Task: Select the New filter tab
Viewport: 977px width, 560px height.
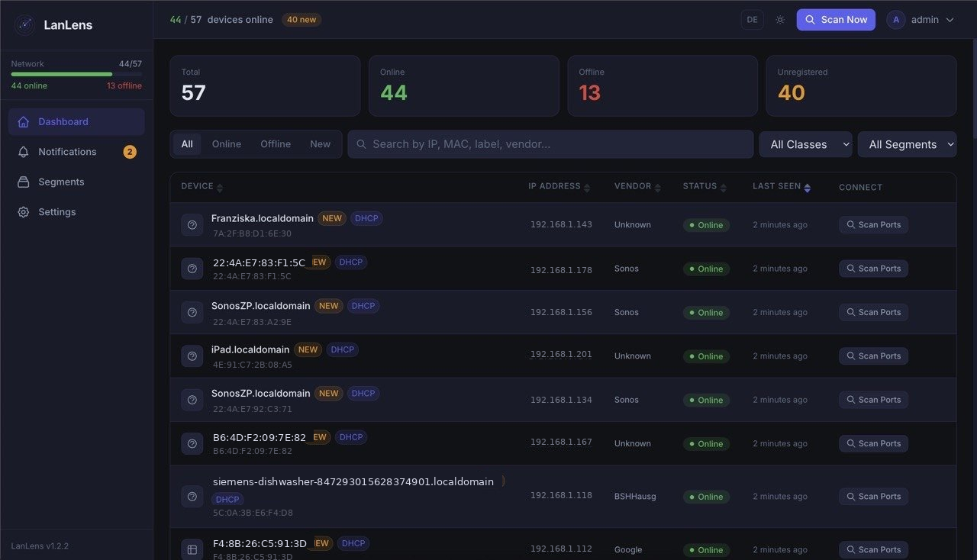Action: [321, 144]
